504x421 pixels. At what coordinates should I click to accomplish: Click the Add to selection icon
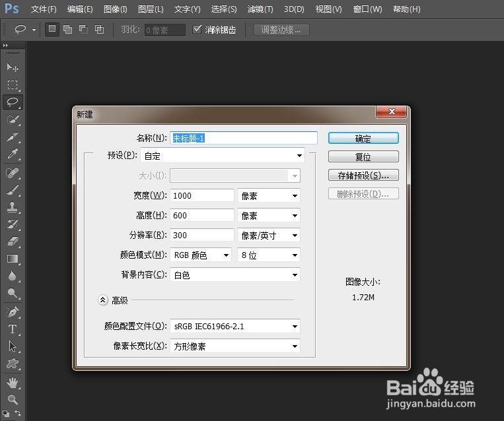(67, 30)
